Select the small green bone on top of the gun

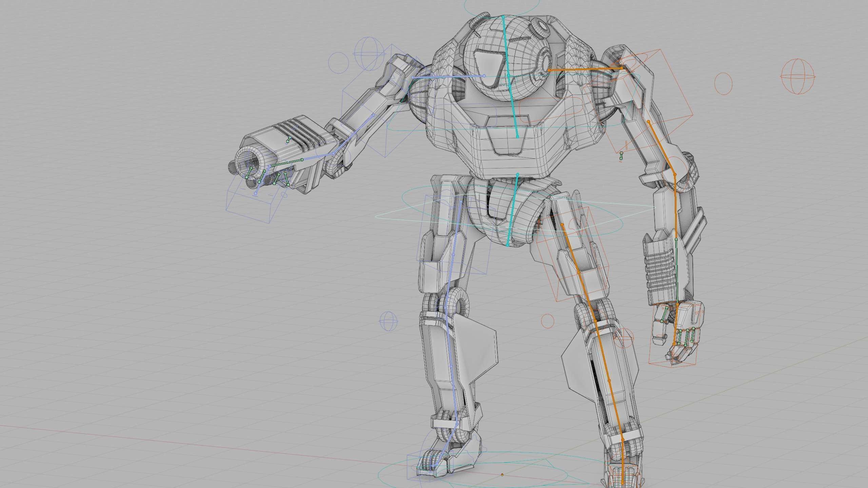[x=289, y=140]
